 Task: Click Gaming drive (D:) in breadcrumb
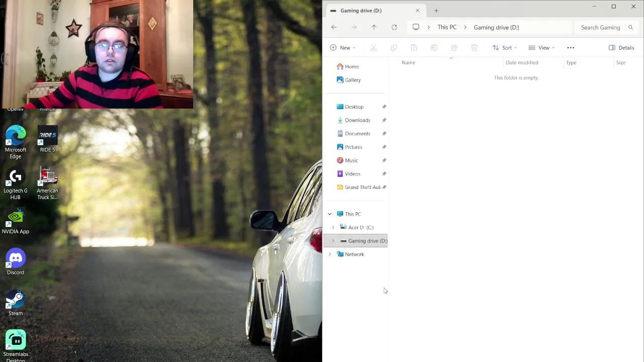click(x=497, y=27)
